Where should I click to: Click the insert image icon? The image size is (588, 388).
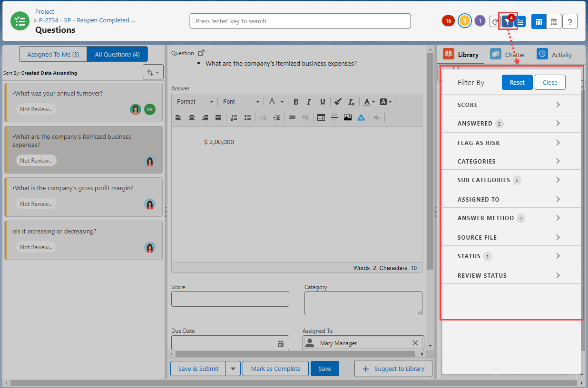point(348,117)
